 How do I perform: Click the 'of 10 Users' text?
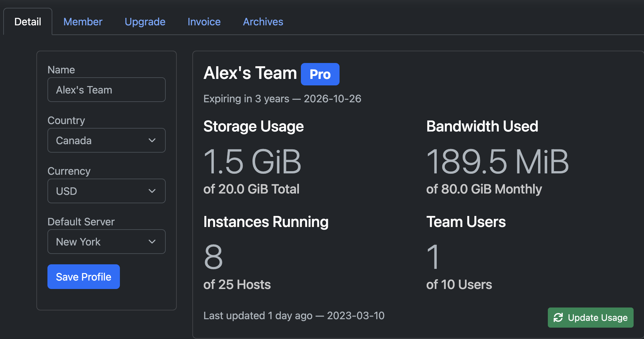459,284
